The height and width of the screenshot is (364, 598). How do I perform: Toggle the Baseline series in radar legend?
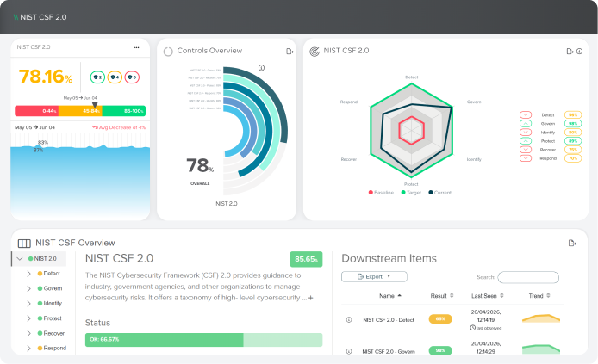[381, 193]
